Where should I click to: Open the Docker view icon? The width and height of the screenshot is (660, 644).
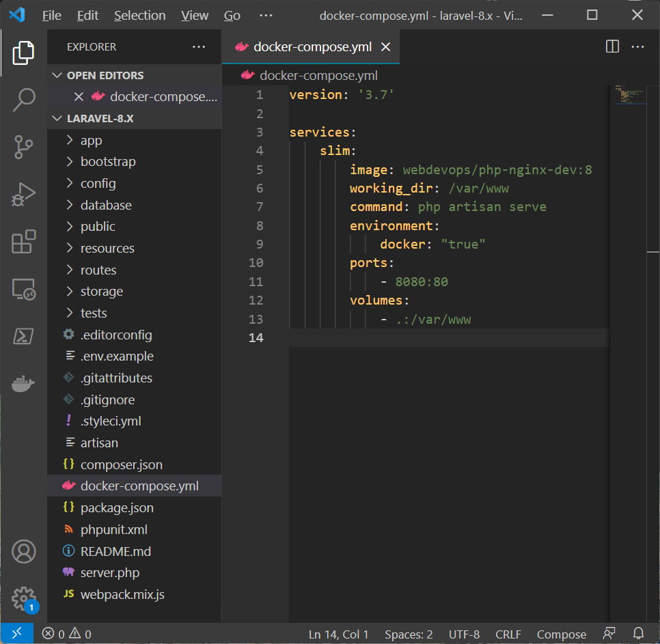click(23, 384)
